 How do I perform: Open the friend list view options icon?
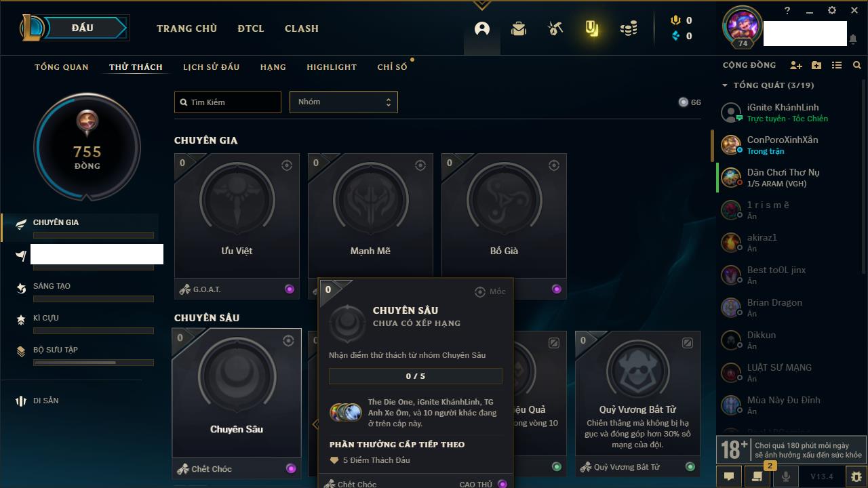pyautogui.click(x=837, y=65)
